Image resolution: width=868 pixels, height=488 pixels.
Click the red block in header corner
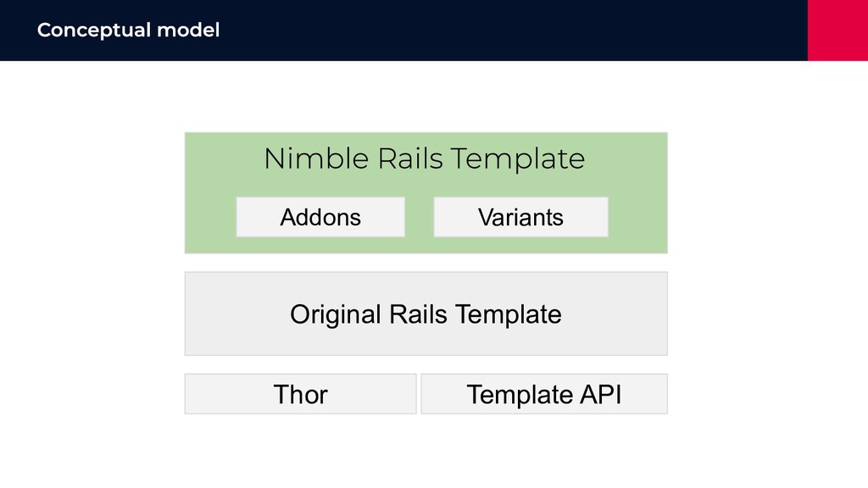(837, 30)
